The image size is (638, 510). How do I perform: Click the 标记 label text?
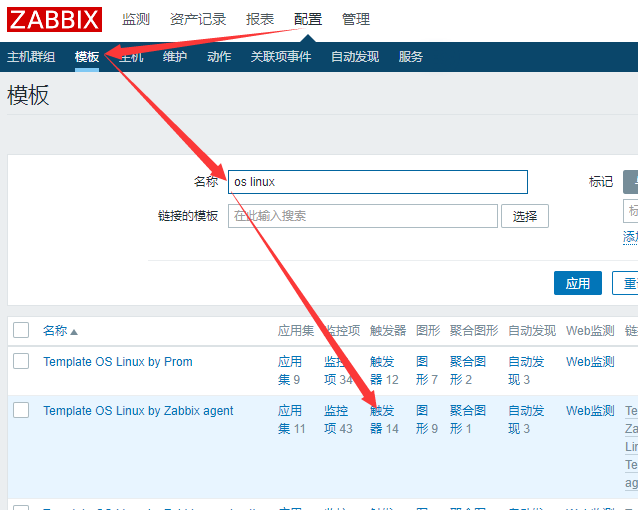click(x=601, y=182)
